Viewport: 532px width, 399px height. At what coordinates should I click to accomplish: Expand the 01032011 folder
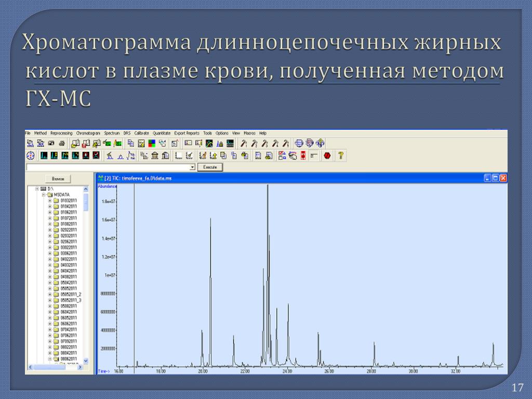pos(50,201)
